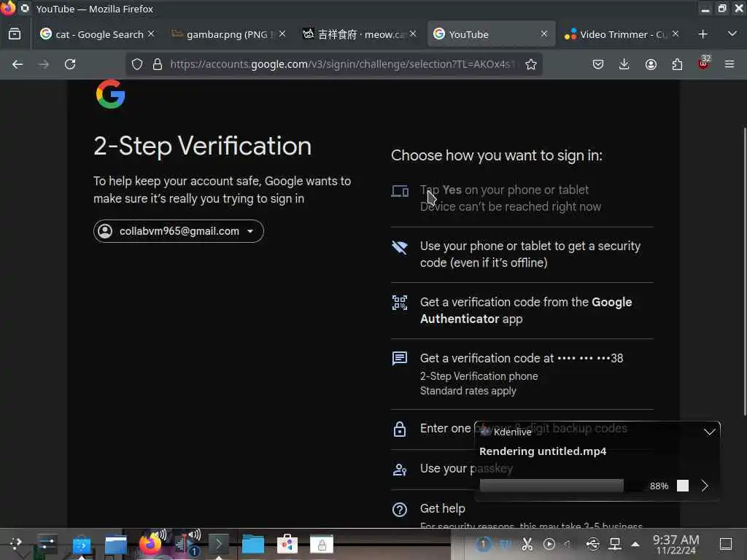
Task: Close the meow.camera tab
Action: [413, 34]
